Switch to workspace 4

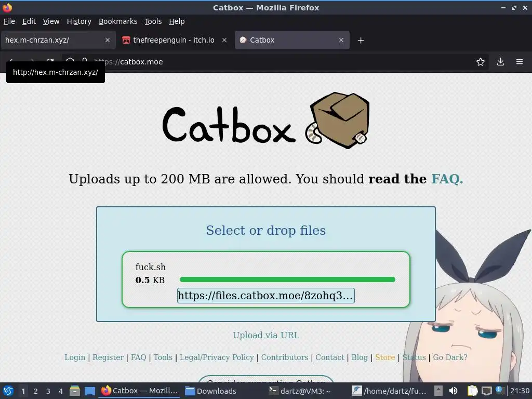pos(60,391)
